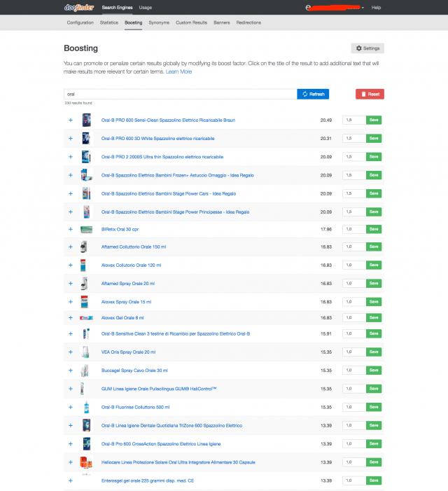Image resolution: width=448 pixels, height=491 pixels.
Task: Edit boost factor for Alovex Spray Orale
Action: click(354, 302)
